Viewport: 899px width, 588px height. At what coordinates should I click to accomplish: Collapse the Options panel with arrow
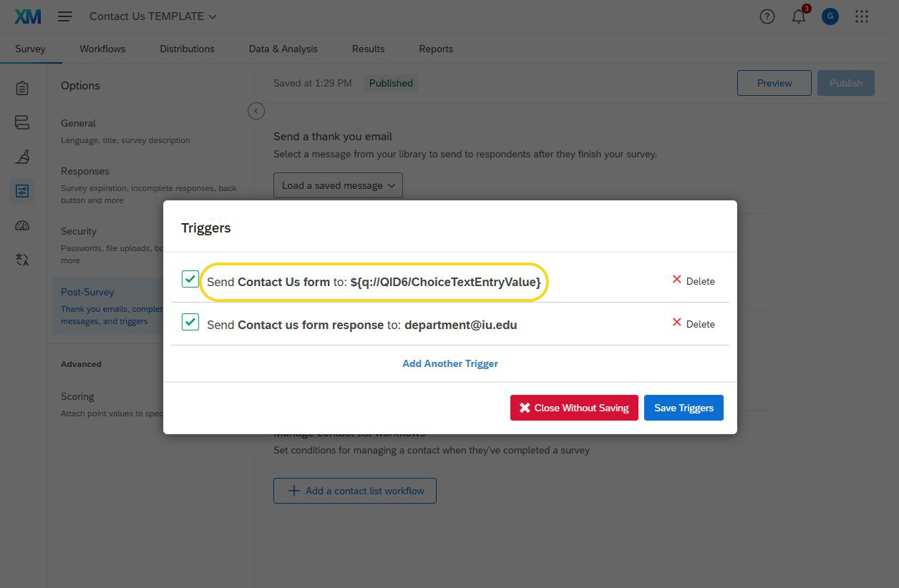tap(256, 111)
